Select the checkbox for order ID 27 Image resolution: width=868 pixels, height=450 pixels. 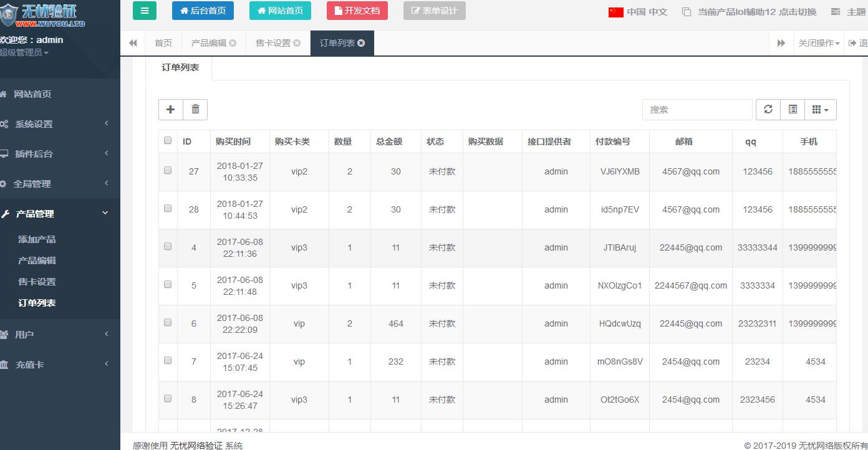[x=168, y=170]
